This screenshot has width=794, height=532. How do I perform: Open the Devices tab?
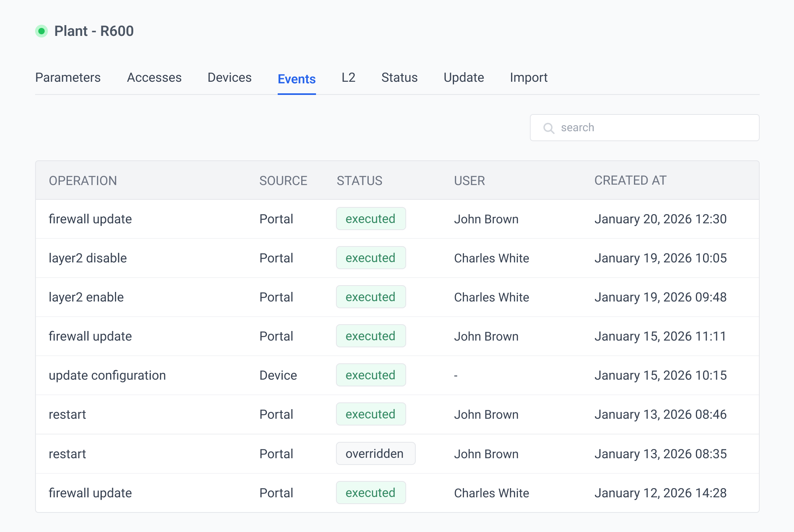pyautogui.click(x=229, y=77)
